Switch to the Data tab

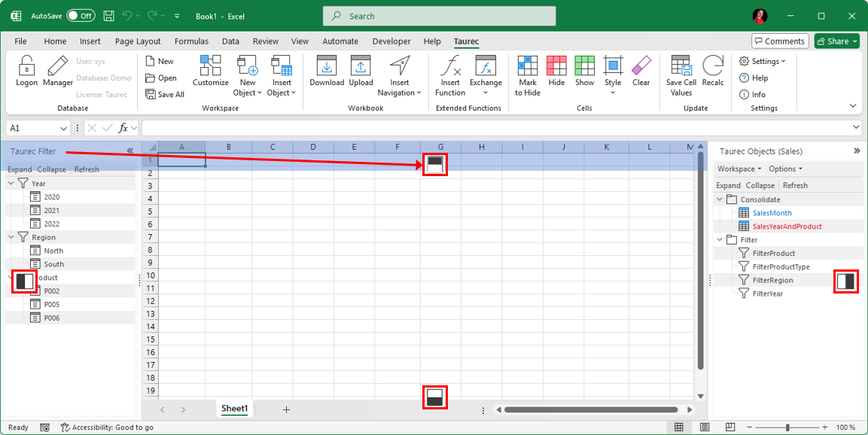coord(230,41)
